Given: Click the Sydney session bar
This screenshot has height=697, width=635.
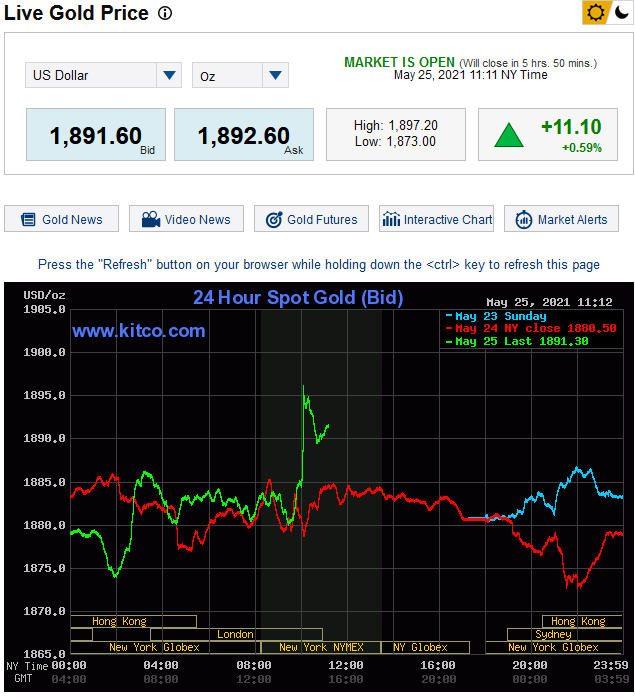Looking at the screenshot, I should [564, 634].
